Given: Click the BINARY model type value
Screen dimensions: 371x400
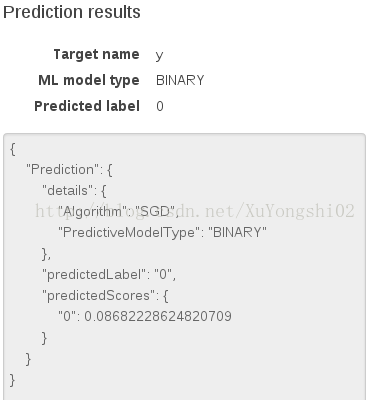Looking at the screenshot, I should (180, 80).
